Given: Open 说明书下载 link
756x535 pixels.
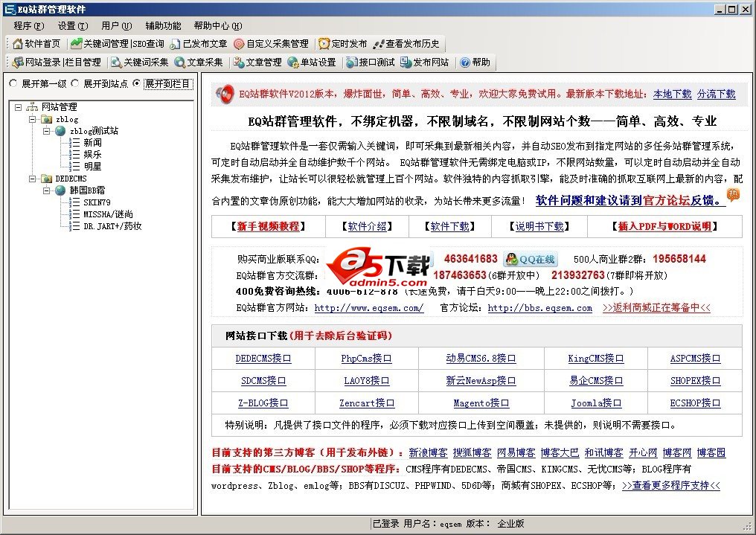Looking at the screenshot, I should coord(539,226).
